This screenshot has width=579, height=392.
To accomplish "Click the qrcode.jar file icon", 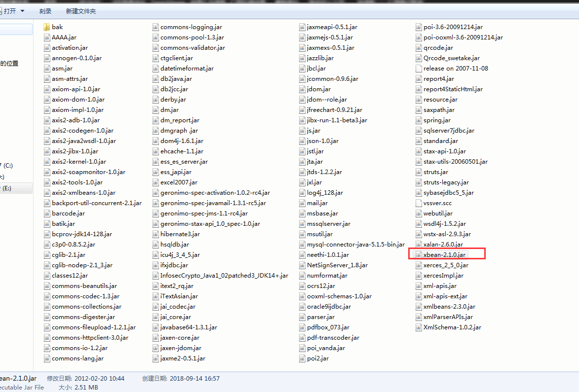I will pyautogui.click(x=419, y=47).
